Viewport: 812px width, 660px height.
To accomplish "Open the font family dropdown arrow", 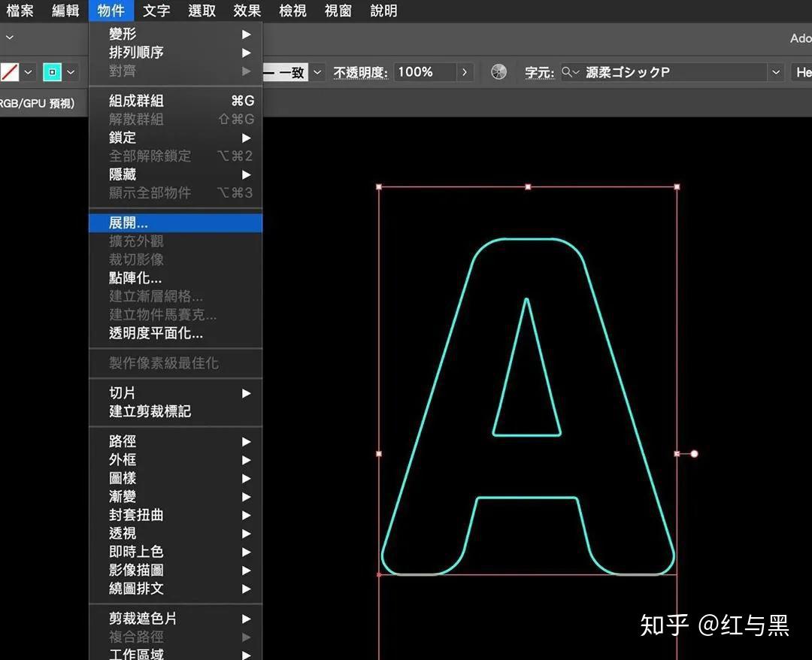I will coord(776,72).
